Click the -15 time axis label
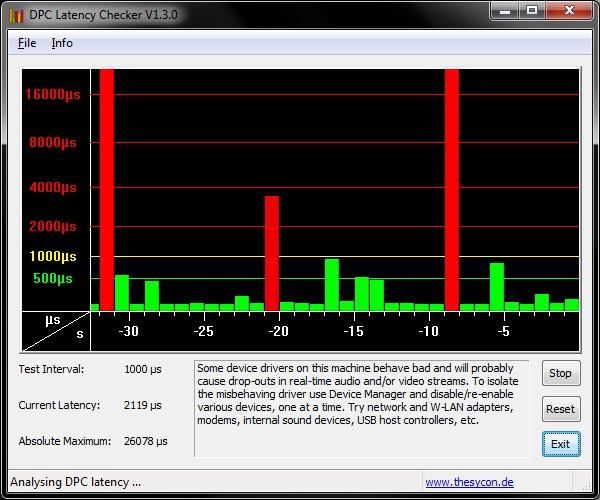 [354, 331]
